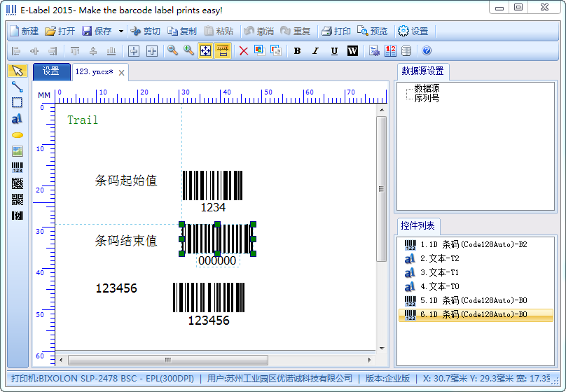Close the 123.yncx* tab

122,73
